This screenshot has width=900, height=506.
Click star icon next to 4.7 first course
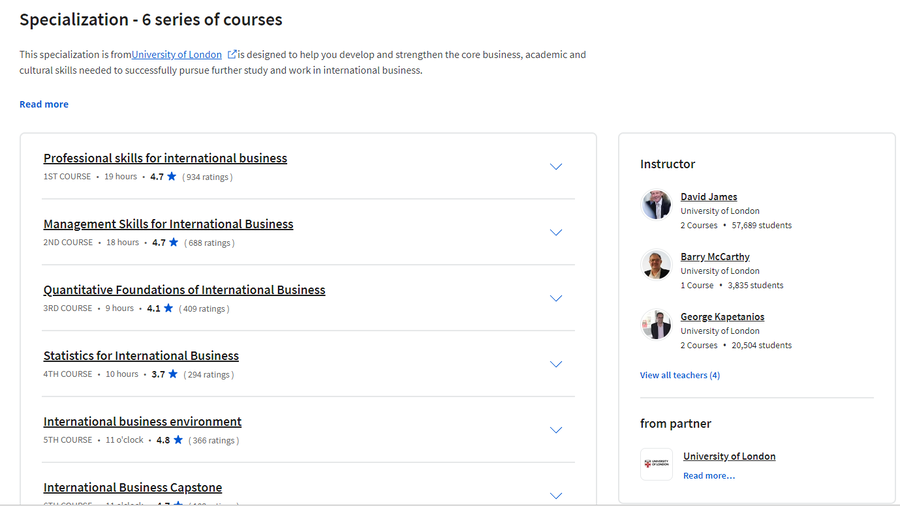tap(172, 177)
